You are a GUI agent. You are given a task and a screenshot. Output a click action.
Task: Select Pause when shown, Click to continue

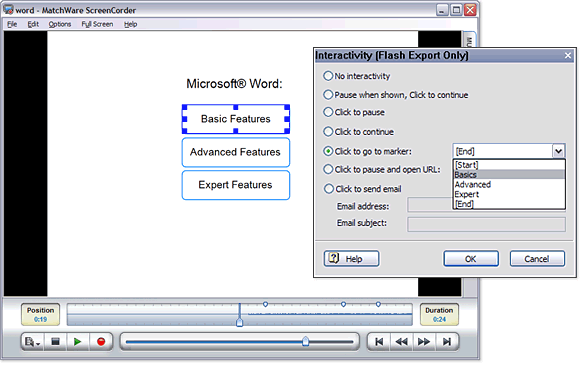[x=396, y=95]
